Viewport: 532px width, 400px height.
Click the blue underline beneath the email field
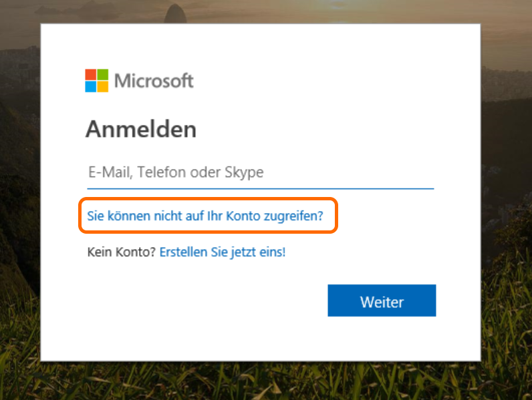click(261, 188)
